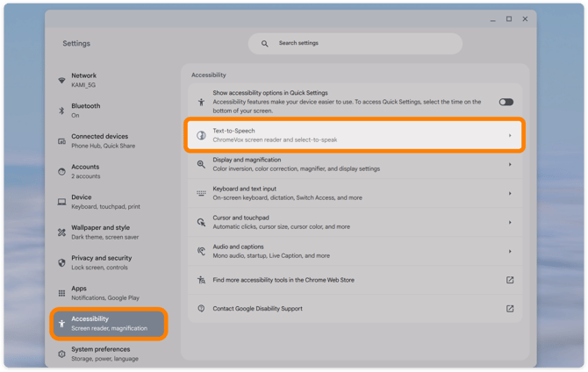Click the Accessibility page heading
The width and height of the screenshot is (588, 372).
point(209,75)
